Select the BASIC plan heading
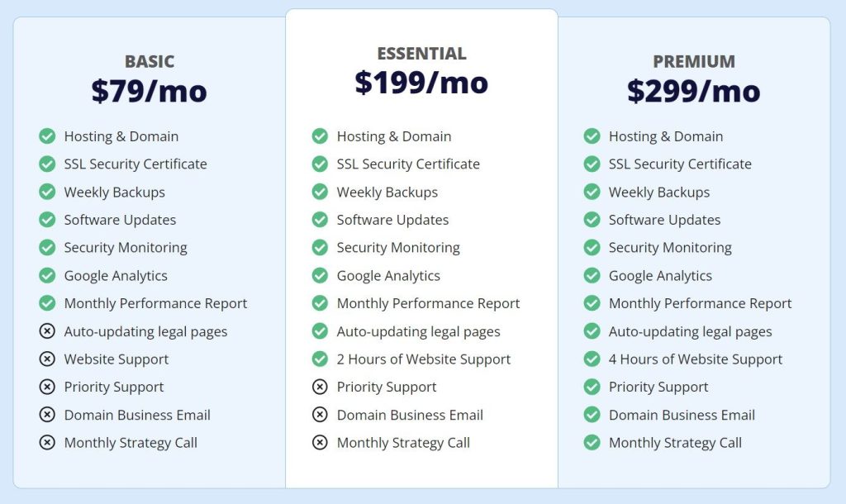Image resolution: width=846 pixels, height=504 pixels. (150, 61)
